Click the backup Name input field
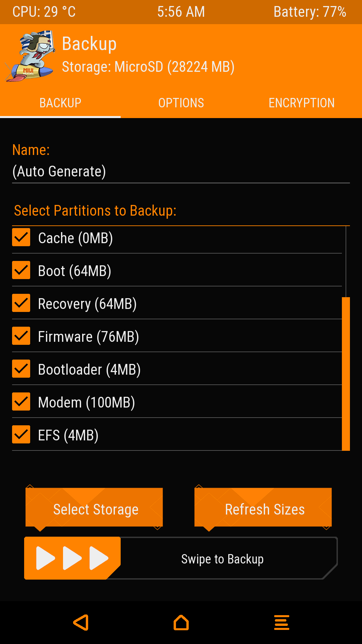362x644 pixels. tap(181, 172)
